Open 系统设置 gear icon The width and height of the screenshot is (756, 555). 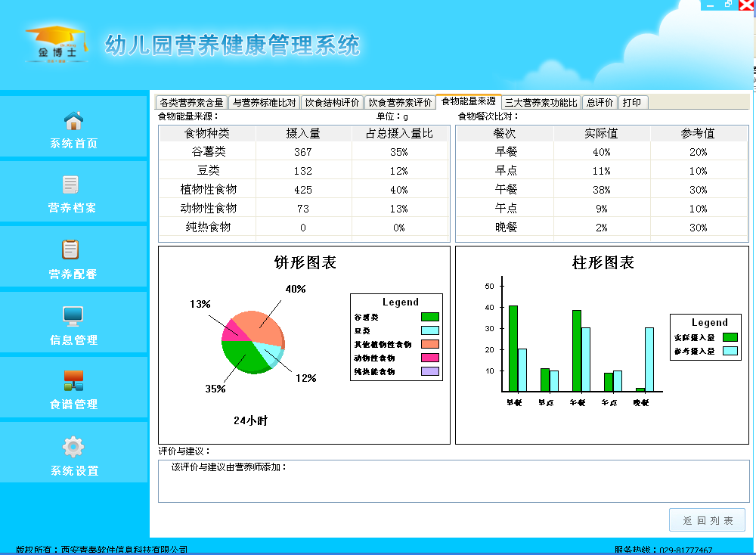(x=73, y=446)
